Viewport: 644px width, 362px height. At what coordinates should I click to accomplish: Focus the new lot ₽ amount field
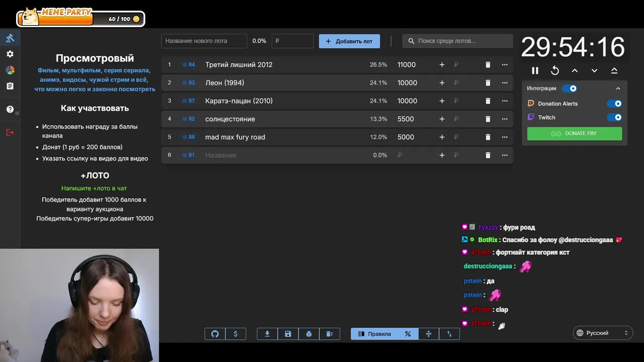292,41
